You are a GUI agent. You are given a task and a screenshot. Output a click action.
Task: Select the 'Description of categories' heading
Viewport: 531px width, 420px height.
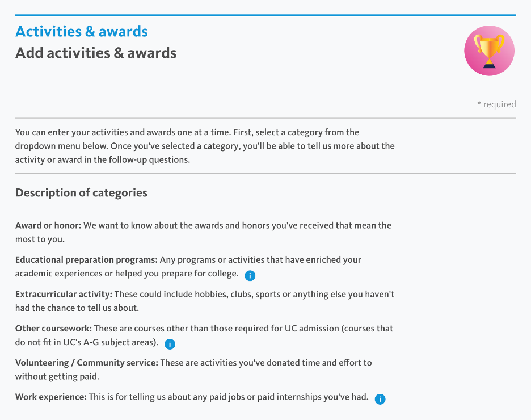coord(81,193)
